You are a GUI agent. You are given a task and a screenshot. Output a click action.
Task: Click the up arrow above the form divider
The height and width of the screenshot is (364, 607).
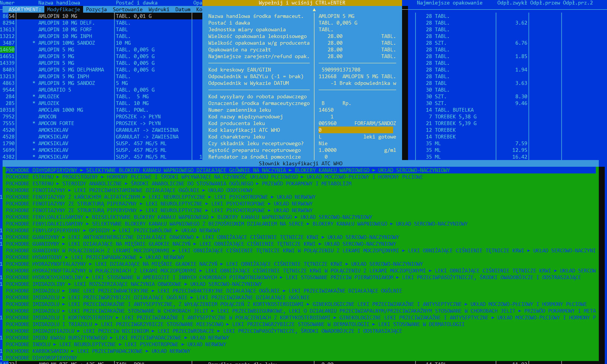pyautogui.click(x=314, y=10)
